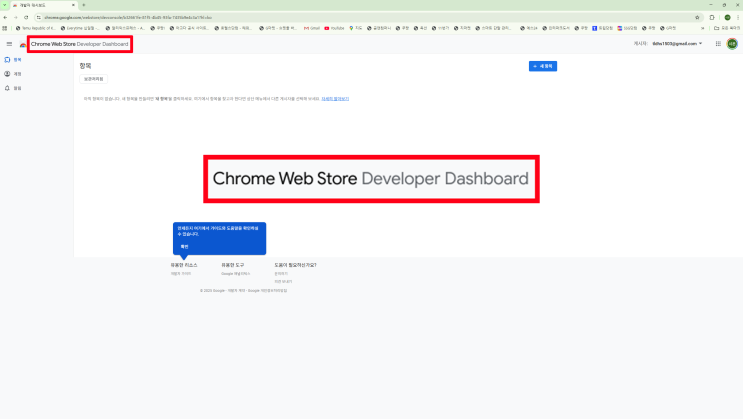Bookmark this page with the star icon
The image size is (743, 419).
697,18
